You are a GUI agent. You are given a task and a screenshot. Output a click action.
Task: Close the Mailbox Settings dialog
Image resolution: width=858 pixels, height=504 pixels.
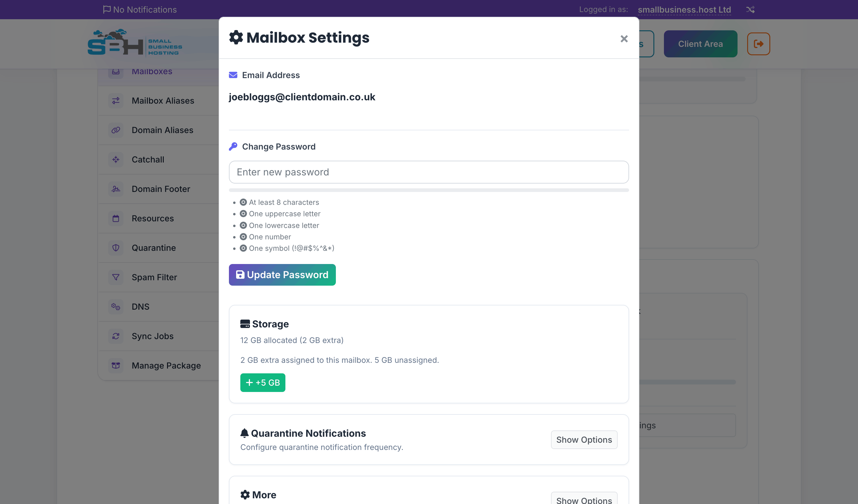tap(624, 39)
